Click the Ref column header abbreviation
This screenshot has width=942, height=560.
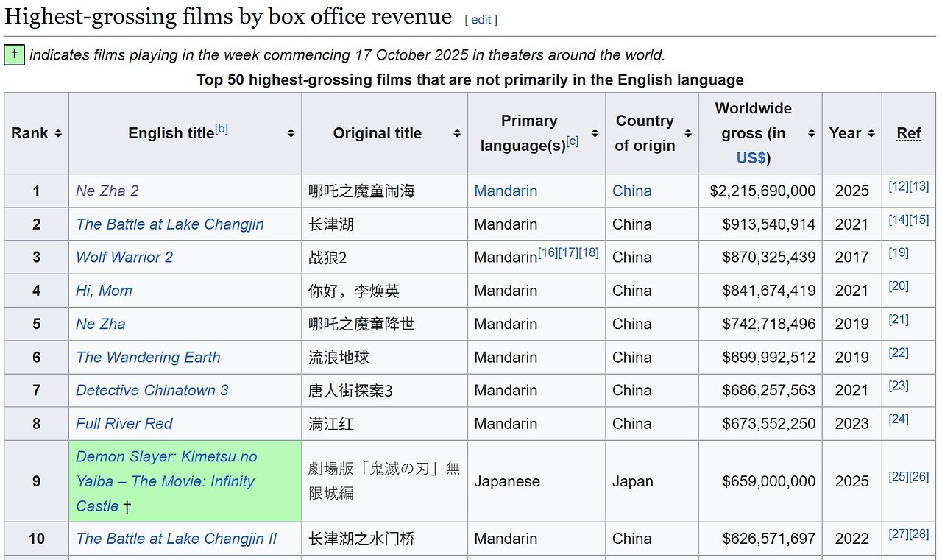point(909,133)
